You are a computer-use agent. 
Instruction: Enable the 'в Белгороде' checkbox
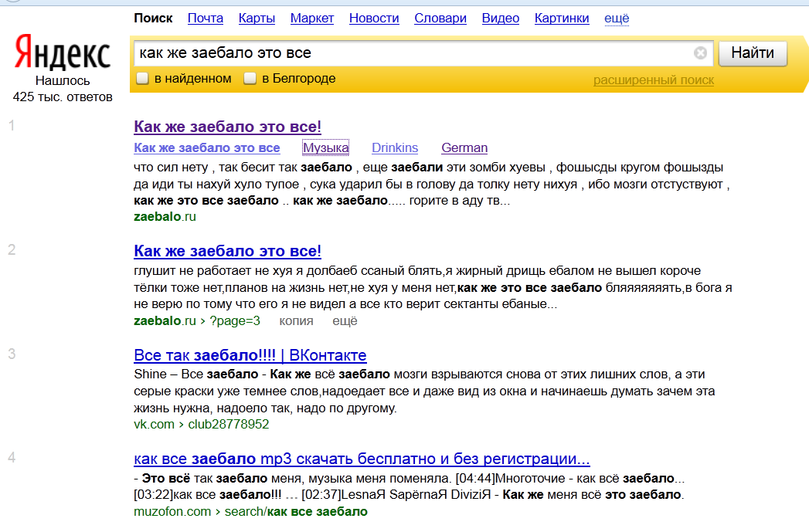click(250, 78)
